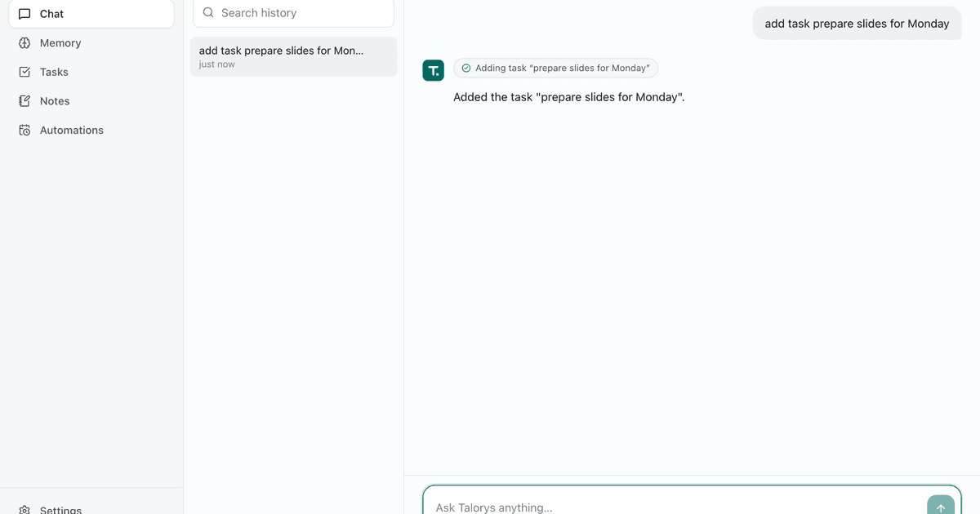Click the send arrow button

(941, 506)
